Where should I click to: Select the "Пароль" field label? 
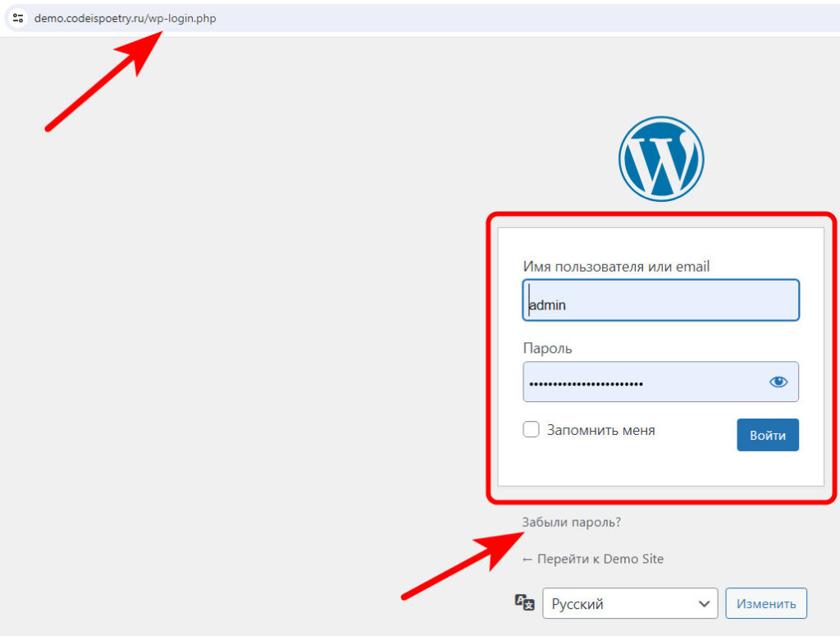point(547,348)
